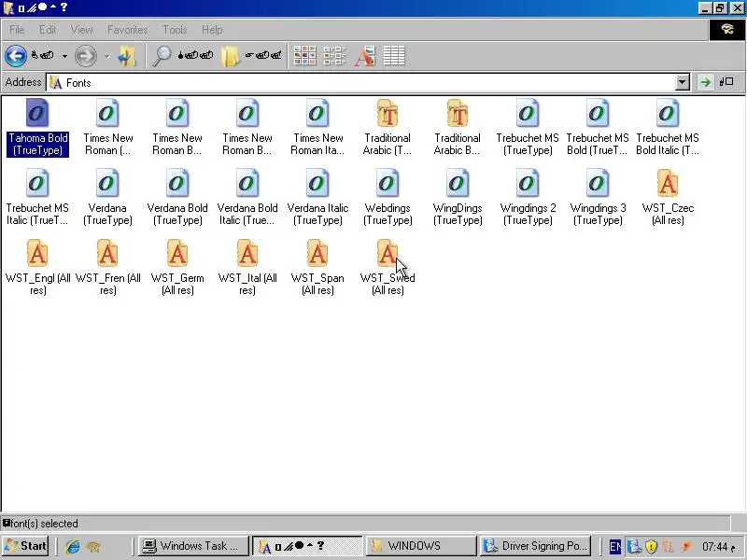Viewport: 747px width, 560px height.
Task: Select Wingdings 2 (TrueType) font
Action: click(528, 197)
